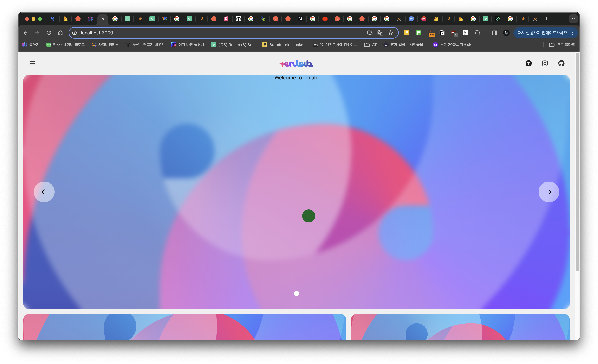Open the GitHub link icon
The image size is (598, 364).
click(x=561, y=63)
